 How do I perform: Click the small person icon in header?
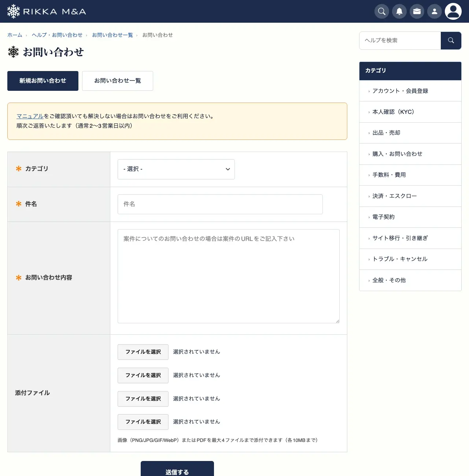(435, 11)
